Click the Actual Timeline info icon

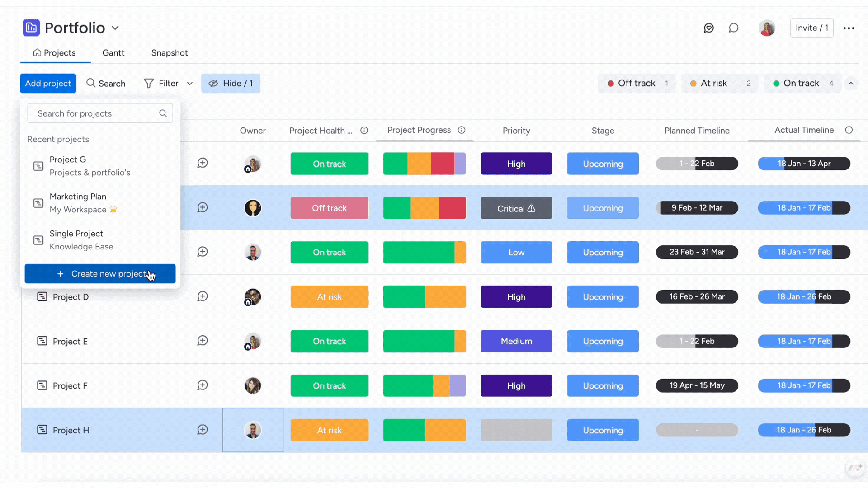[x=849, y=130]
